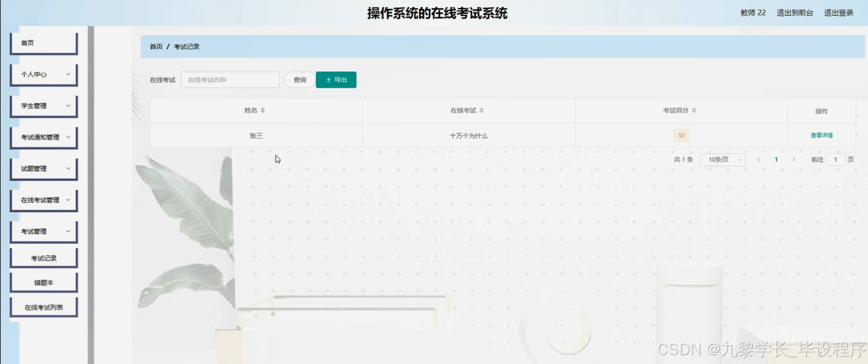
Task: Click 退出到前台 in the header
Action: point(795,13)
